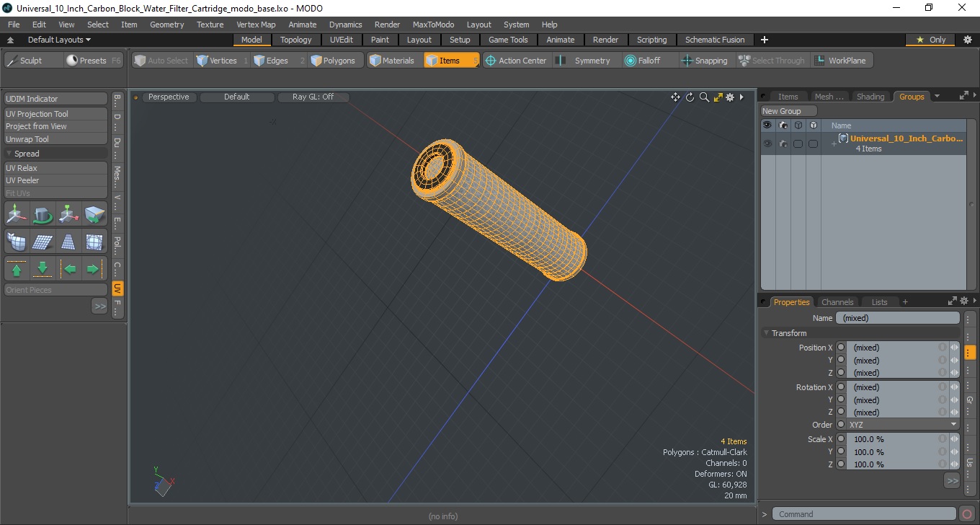Click the UV Projection Tool button
Image resolution: width=980 pixels, height=525 pixels.
[55, 114]
